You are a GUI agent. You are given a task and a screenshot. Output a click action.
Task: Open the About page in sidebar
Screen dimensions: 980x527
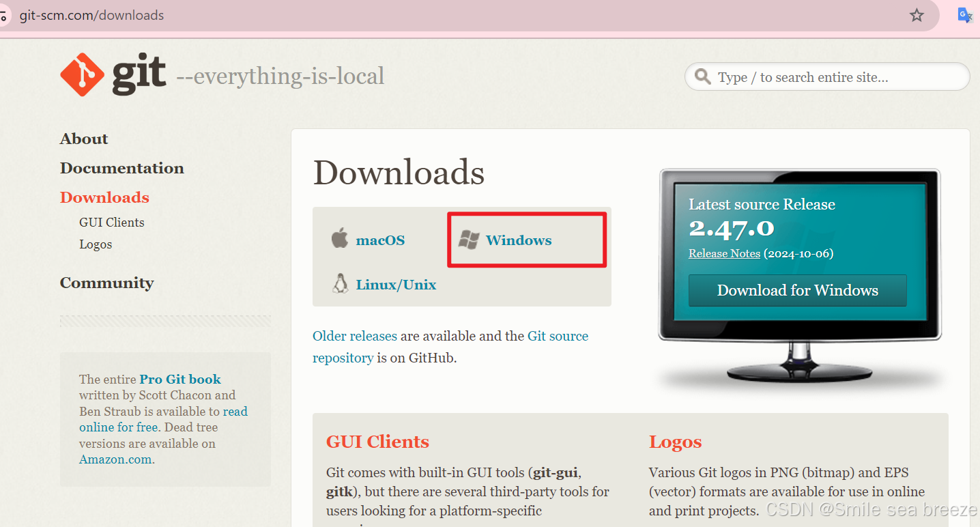pos(84,139)
